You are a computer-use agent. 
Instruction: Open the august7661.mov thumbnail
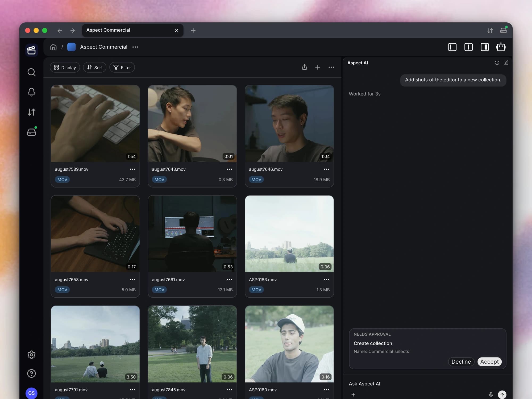(192, 234)
